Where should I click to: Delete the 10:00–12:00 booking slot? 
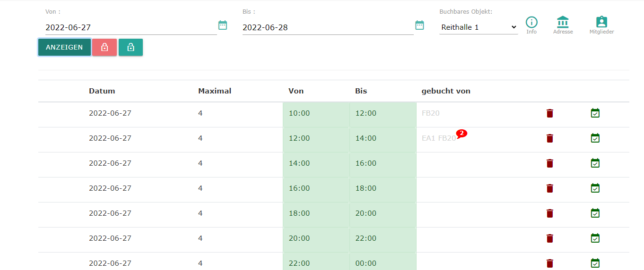[x=549, y=113]
